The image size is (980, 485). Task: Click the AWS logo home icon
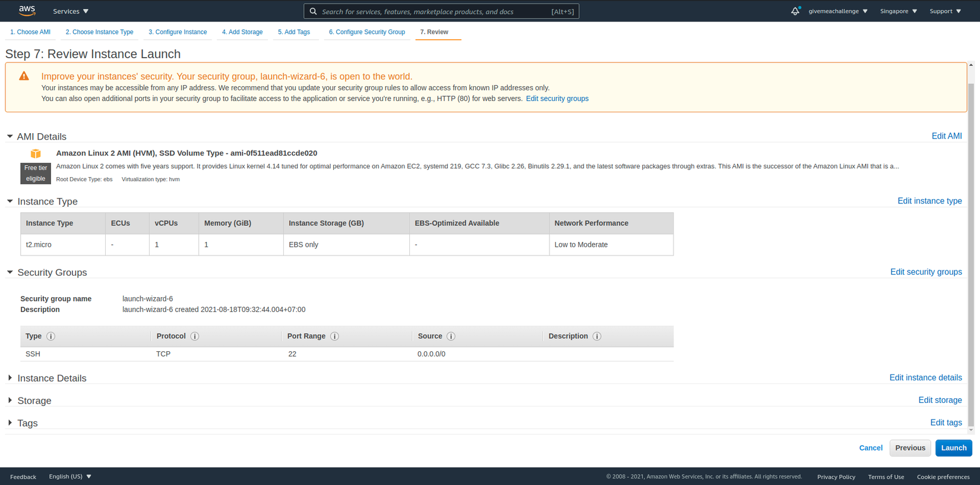[27, 11]
